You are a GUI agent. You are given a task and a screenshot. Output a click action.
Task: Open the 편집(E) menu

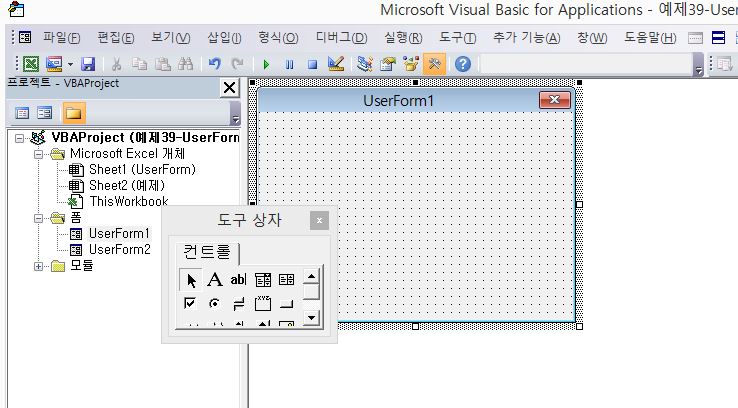[x=116, y=38]
